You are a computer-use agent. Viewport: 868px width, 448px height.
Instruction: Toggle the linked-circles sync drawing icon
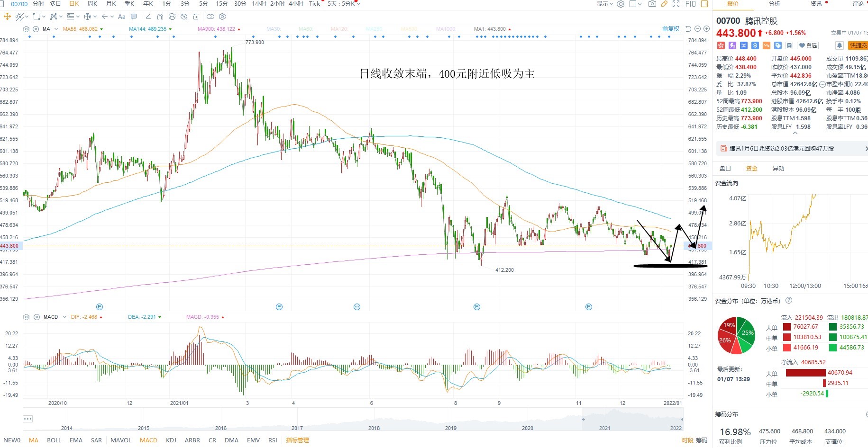(x=210, y=17)
